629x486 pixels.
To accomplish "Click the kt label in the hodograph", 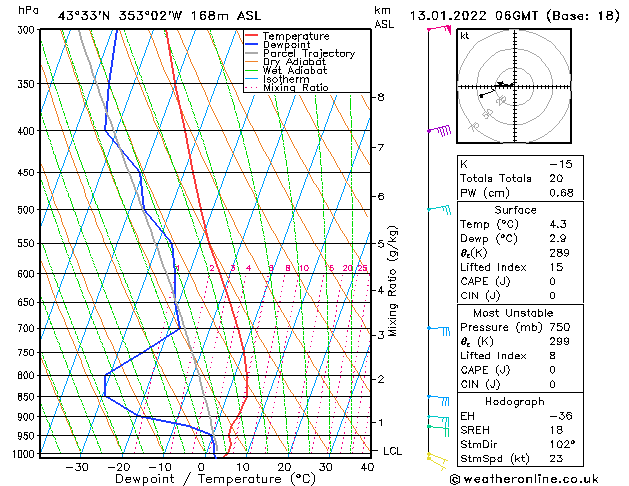I will pos(465,36).
